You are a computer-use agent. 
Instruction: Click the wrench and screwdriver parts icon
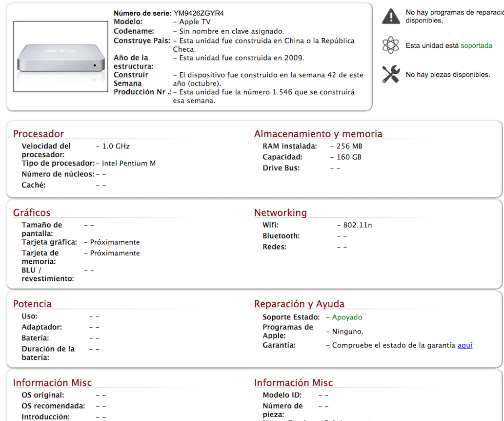tap(391, 74)
